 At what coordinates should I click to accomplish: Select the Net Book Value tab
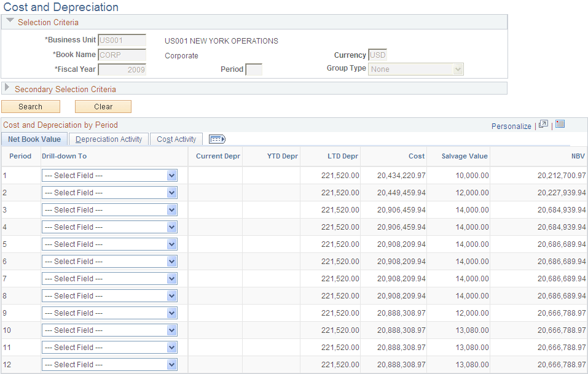[34, 139]
